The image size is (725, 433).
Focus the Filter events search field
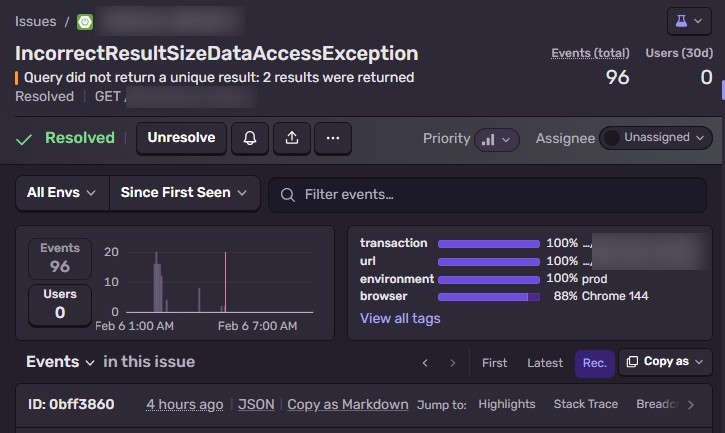(x=495, y=194)
